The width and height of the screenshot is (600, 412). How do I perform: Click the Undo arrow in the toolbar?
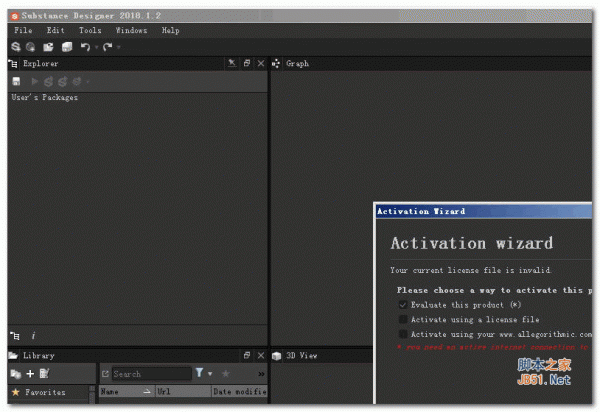(x=85, y=47)
